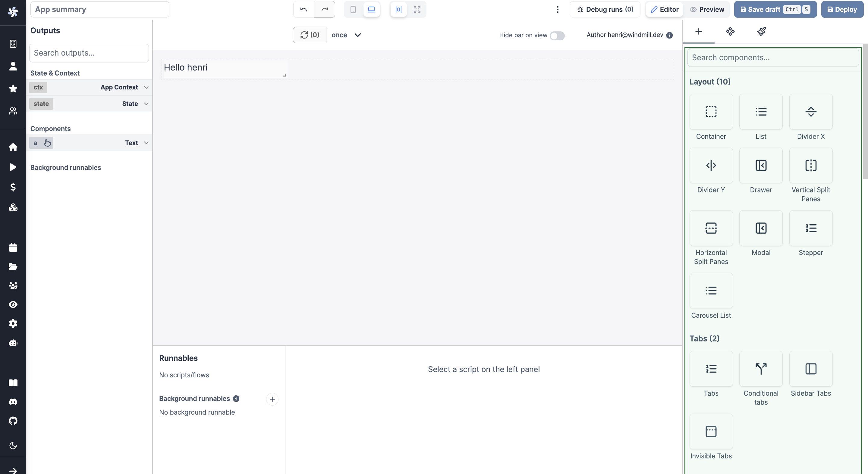Select the Container layout component

point(711,112)
